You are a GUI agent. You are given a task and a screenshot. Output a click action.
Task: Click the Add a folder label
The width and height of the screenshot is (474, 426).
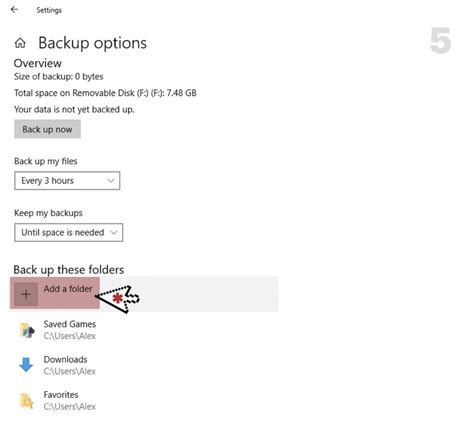(x=68, y=289)
